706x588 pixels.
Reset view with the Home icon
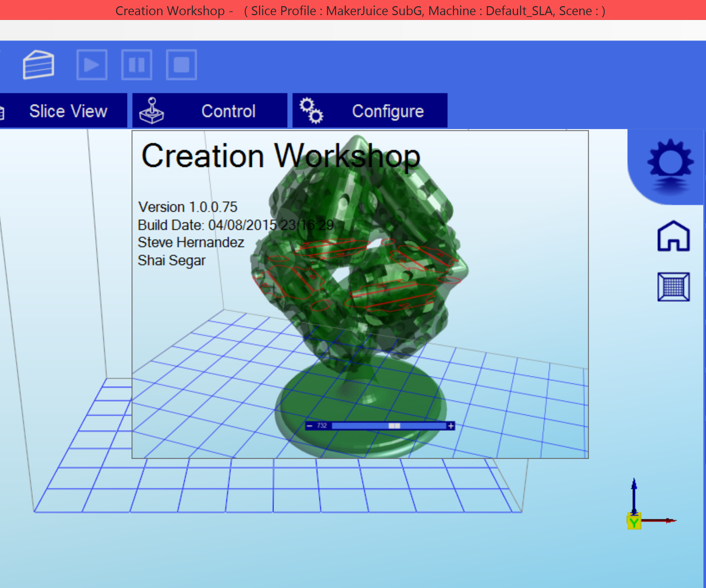click(x=673, y=237)
